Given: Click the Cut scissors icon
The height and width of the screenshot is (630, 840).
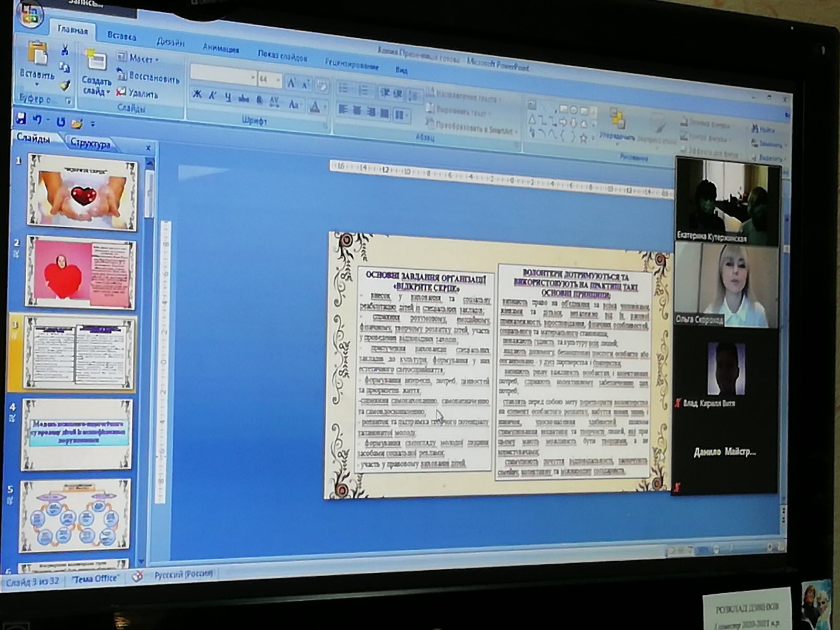Looking at the screenshot, I should pos(65,50).
